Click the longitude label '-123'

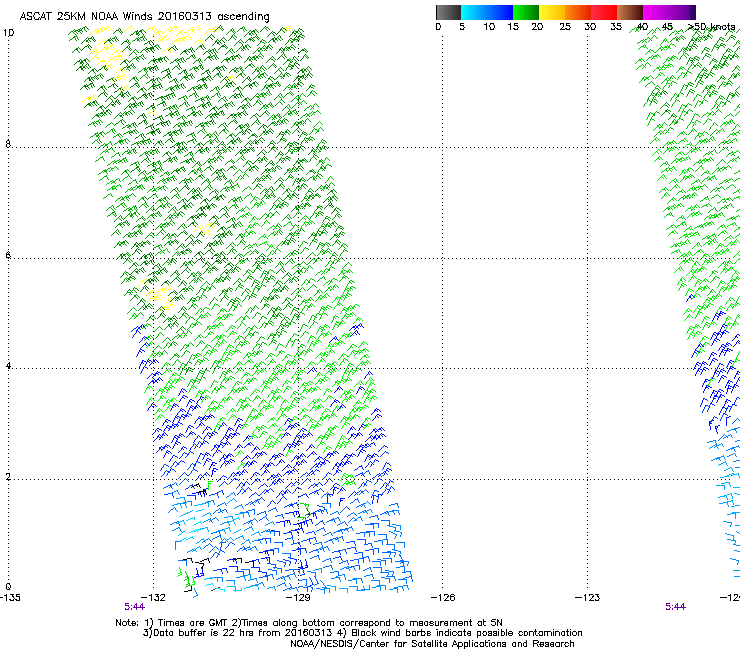click(x=588, y=598)
